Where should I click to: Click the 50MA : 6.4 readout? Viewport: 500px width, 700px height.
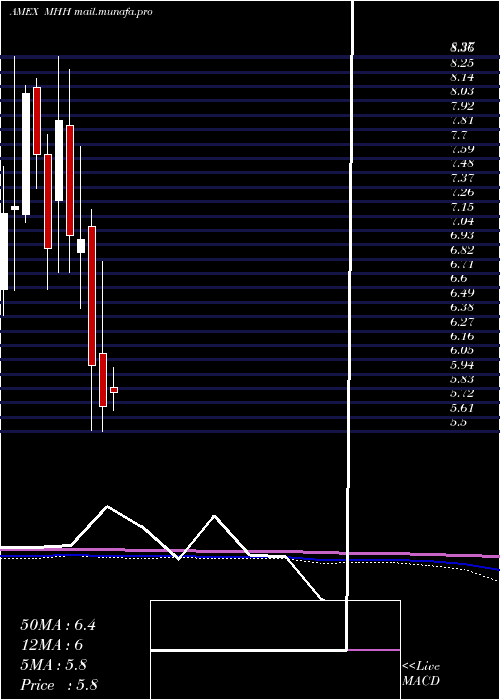[x=58, y=625]
